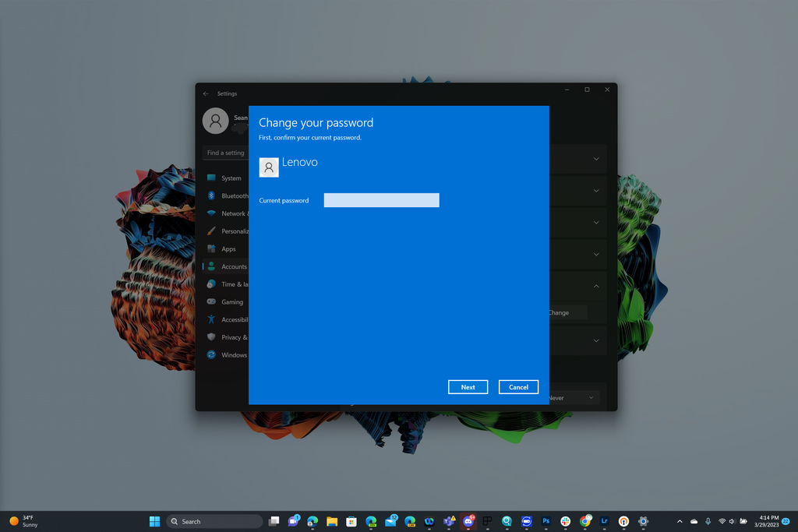
Task: Cancel the password change
Action: (518, 386)
